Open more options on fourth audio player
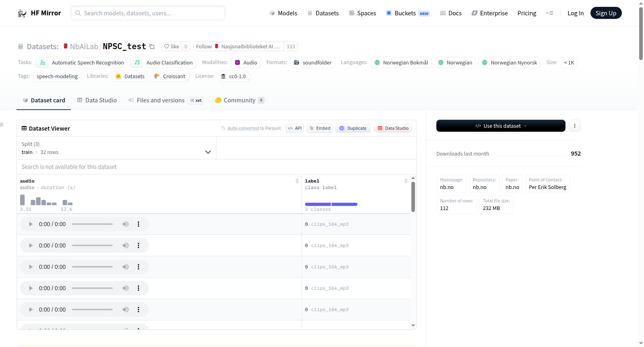Screen dimensions: 644x347 138,288
